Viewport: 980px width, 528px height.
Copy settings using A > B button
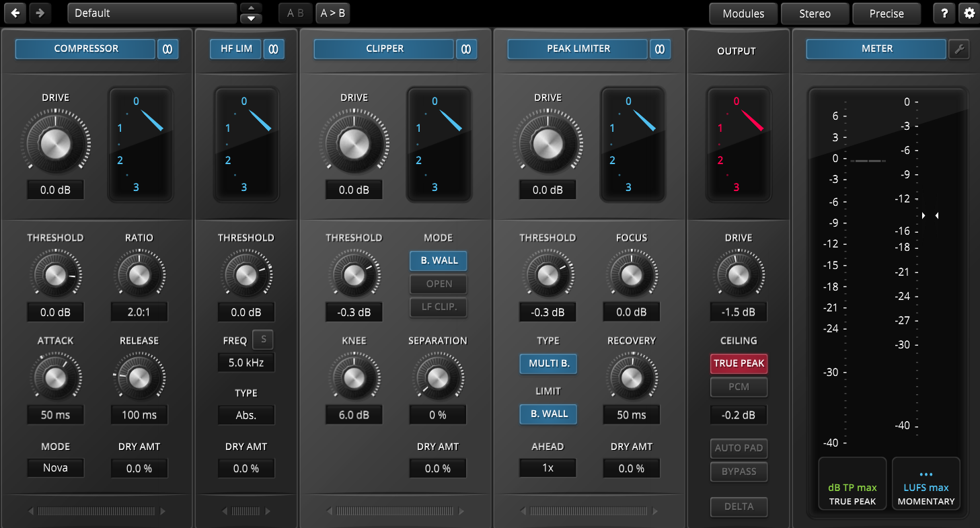click(x=332, y=13)
